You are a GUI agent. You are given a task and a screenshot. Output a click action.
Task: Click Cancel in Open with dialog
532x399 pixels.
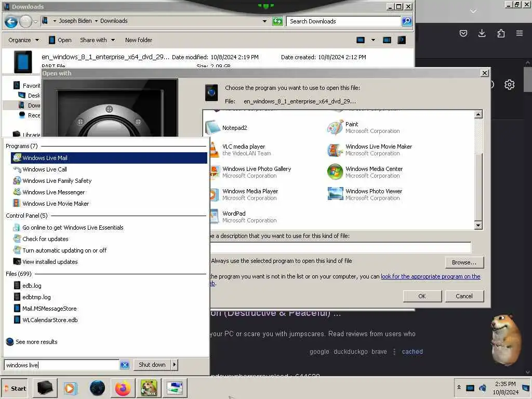pyautogui.click(x=464, y=296)
